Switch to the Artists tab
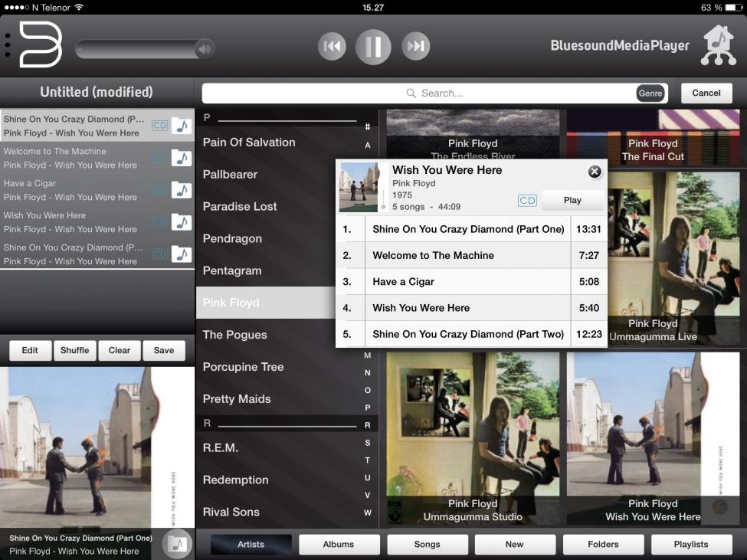Image resolution: width=747 pixels, height=560 pixels. coord(251,544)
